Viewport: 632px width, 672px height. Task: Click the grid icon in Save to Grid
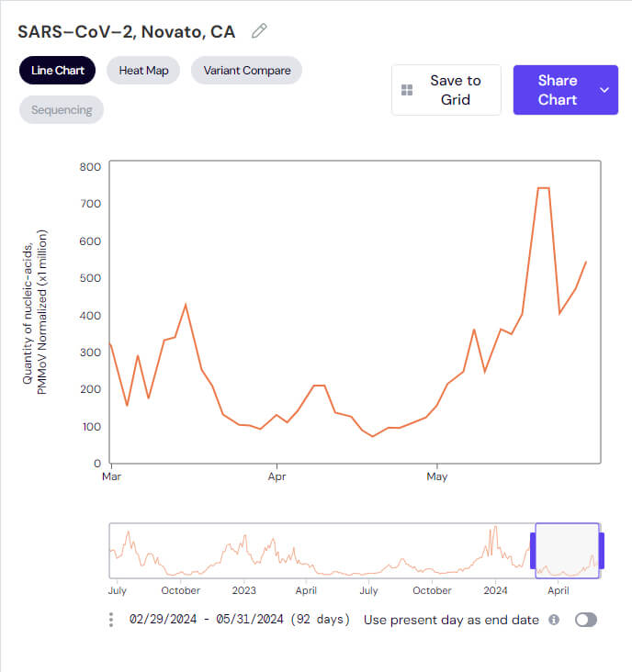point(407,90)
